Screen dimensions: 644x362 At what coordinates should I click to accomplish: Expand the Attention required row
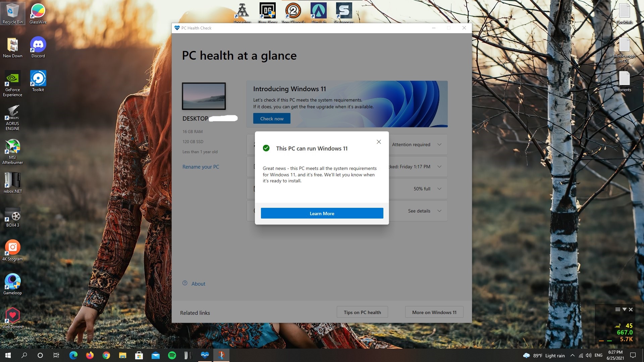point(439,144)
